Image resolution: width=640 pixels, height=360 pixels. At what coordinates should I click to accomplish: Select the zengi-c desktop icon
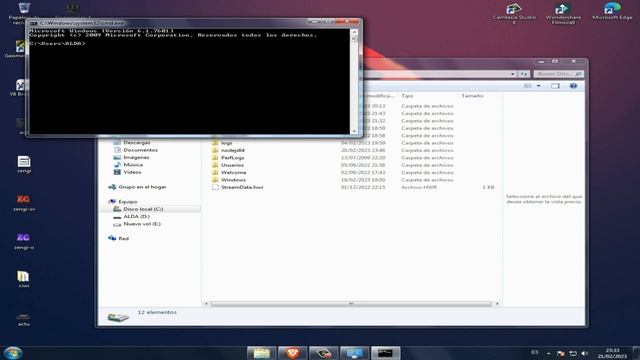click(24, 241)
